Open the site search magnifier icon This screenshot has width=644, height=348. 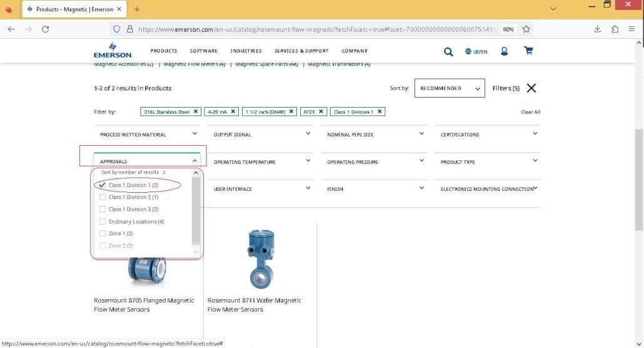(x=448, y=51)
